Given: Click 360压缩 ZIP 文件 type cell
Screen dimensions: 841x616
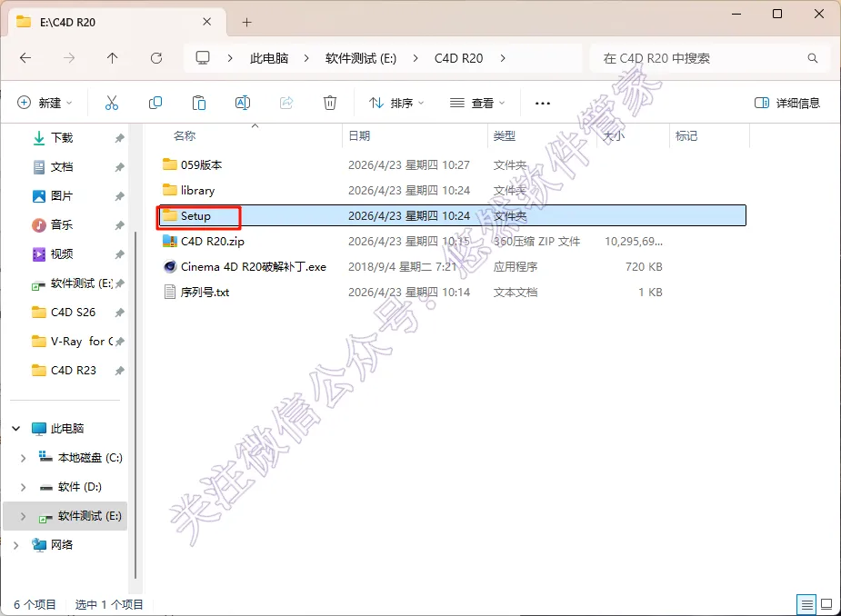Looking at the screenshot, I should click(x=536, y=242).
